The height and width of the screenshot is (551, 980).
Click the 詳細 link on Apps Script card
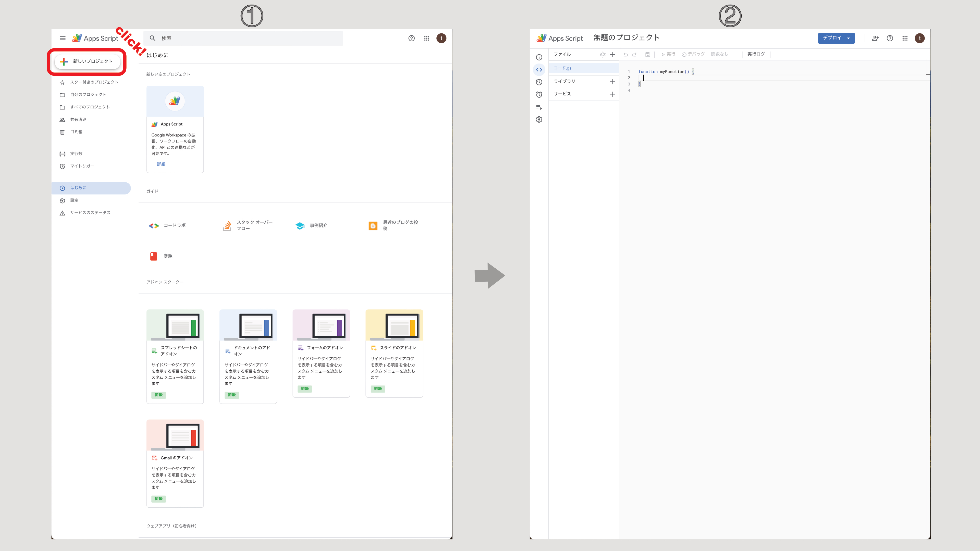[x=161, y=164]
